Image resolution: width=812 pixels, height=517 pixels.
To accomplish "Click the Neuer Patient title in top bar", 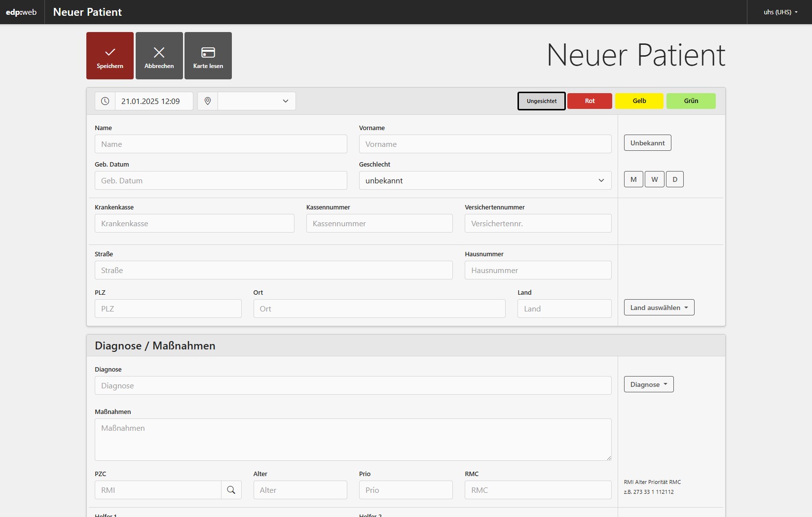I will pyautogui.click(x=87, y=12).
